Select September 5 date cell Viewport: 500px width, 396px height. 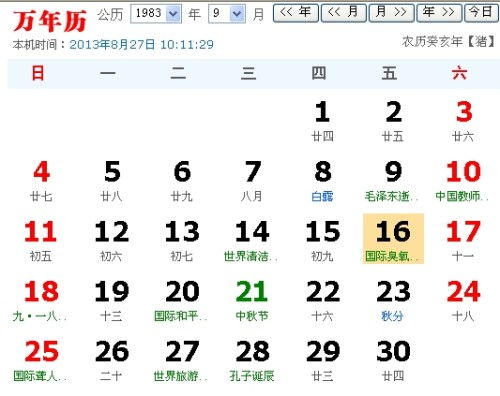point(111,181)
